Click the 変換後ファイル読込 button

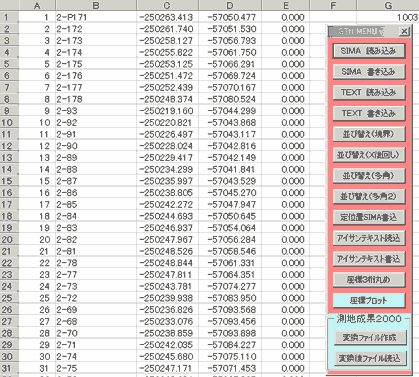[x=370, y=358]
